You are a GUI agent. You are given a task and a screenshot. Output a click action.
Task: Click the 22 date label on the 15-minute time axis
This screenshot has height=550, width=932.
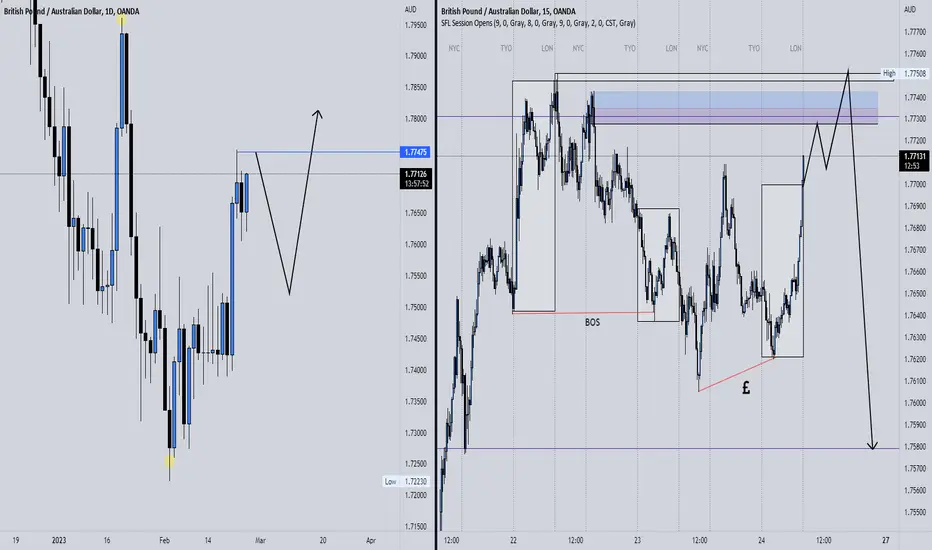click(x=513, y=540)
